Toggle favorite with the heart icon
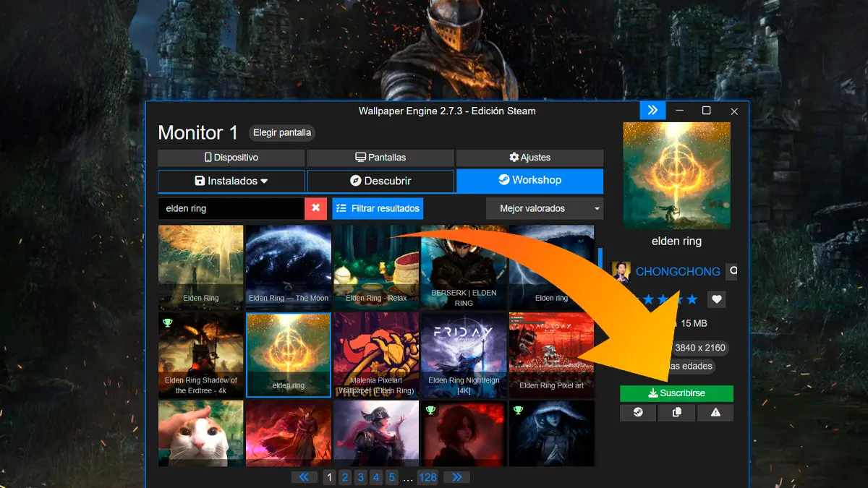This screenshot has height=488, width=868. click(x=716, y=299)
